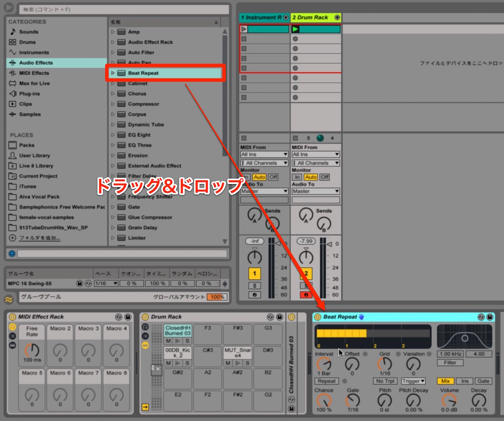Viewport: 504px width, 421px height.
Task: Open the Clips category
Action: (25, 104)
